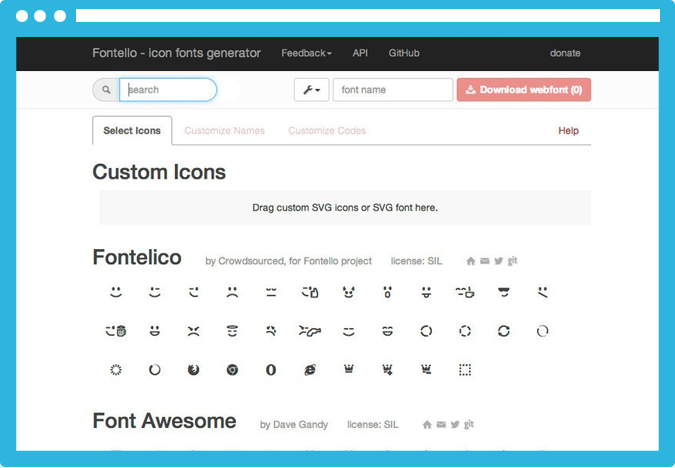Open Fontelico's Twitter bird icon
The width and height of the screenshot is (675, 468).
499,261
